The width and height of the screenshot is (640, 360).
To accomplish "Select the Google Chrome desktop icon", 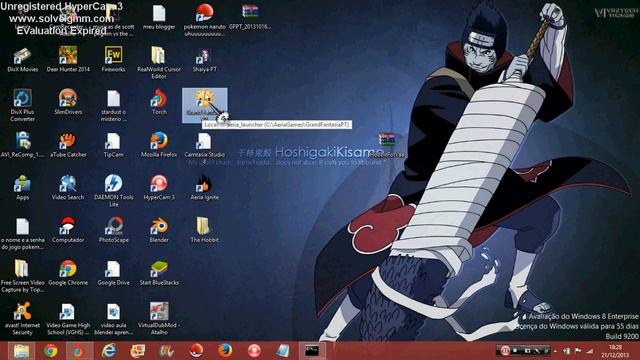I will 68,273.
